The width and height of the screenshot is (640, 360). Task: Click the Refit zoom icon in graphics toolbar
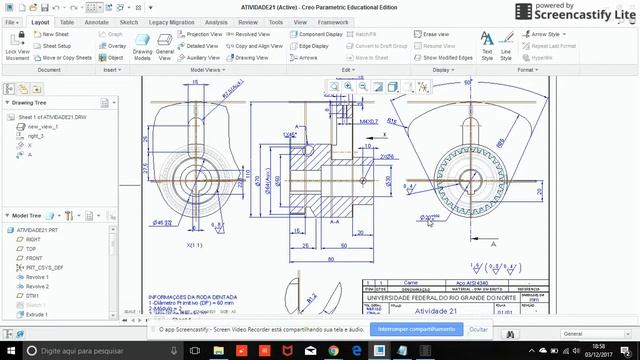click(334, 87)
